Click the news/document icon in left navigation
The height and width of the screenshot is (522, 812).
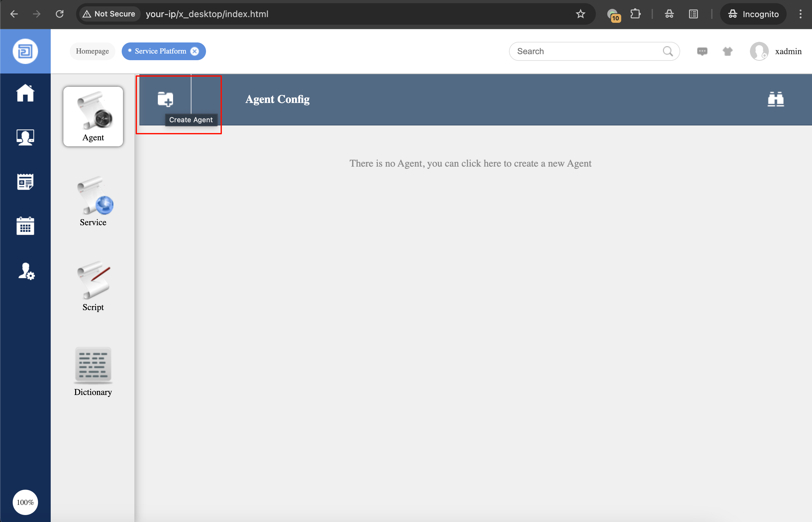(x=25, y=182)
